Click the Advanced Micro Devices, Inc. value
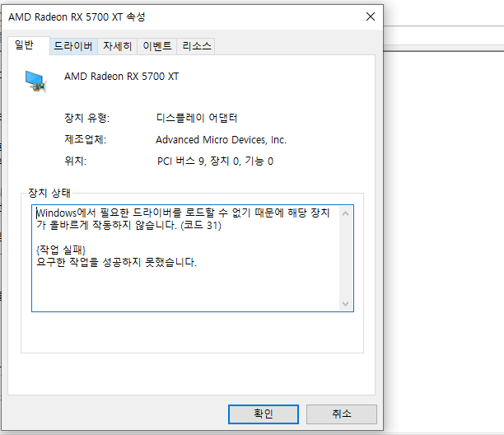The image size is (504, 435). 221,140
